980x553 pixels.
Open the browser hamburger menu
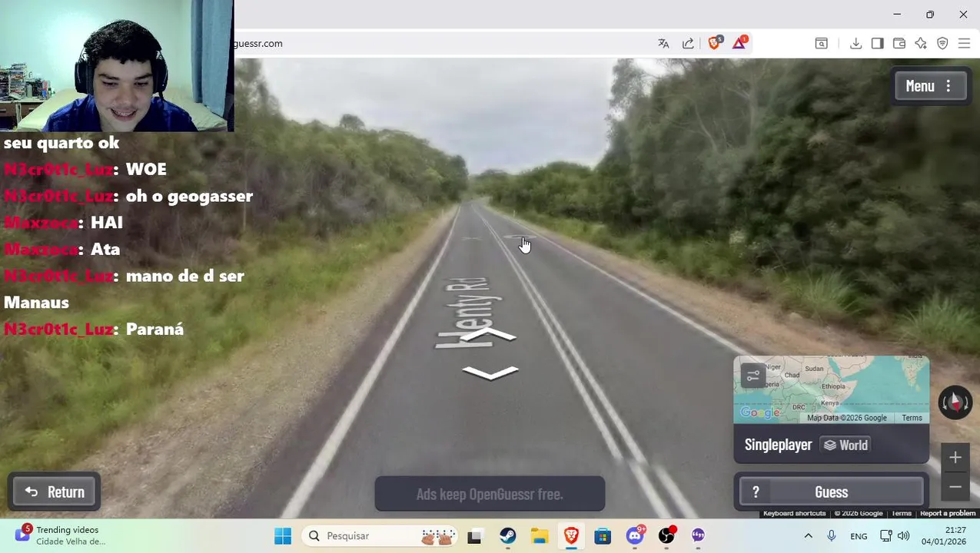pyautogui.click(x=964, y=44)
